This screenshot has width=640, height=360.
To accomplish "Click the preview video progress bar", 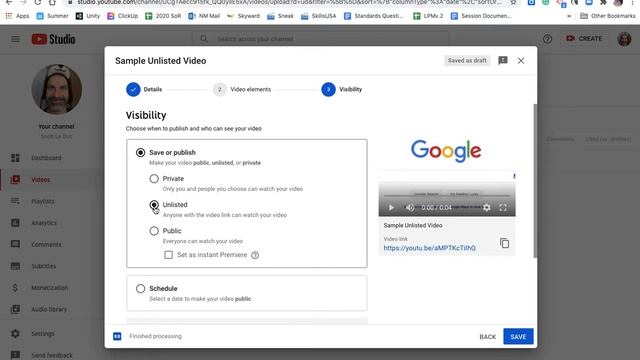I will [x=447, y=196].
